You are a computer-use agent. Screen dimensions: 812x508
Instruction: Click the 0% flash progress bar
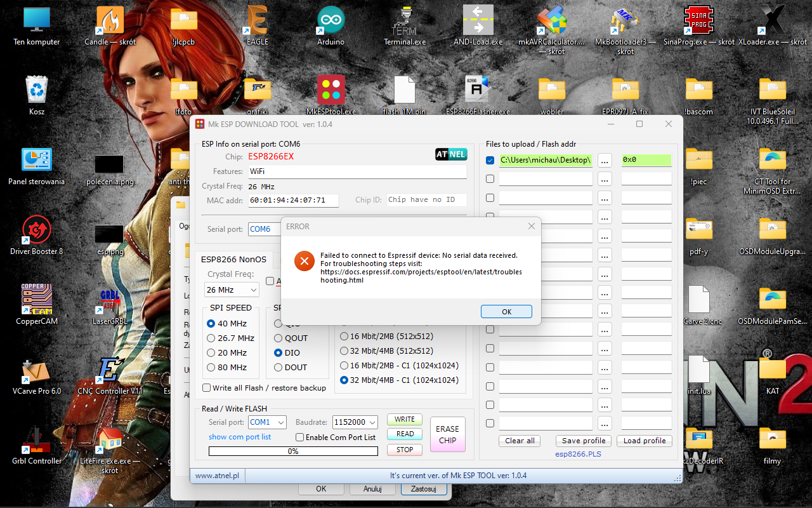click(x=294, y=451)
